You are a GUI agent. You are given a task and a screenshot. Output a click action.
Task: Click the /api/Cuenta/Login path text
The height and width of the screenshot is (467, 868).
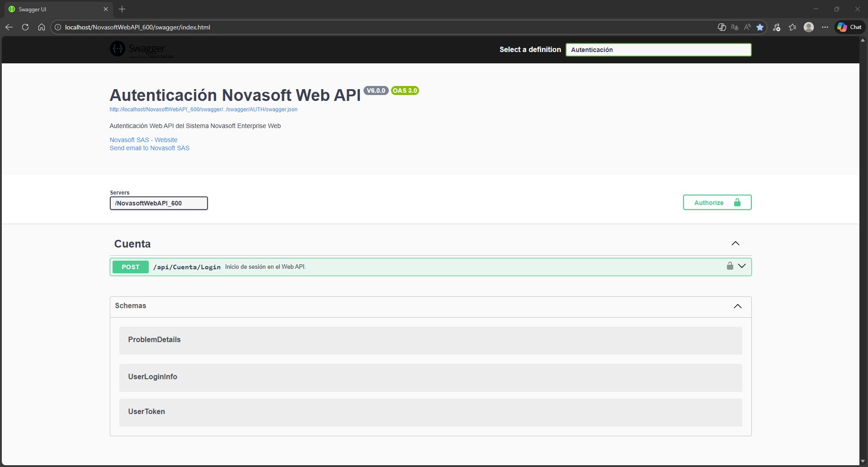pos(187,267)
